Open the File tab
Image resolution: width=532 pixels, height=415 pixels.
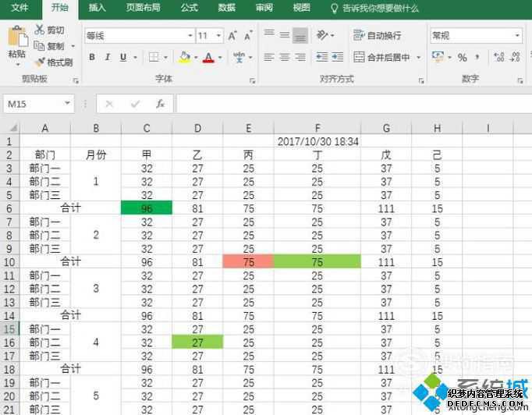(x=20, y=8)
